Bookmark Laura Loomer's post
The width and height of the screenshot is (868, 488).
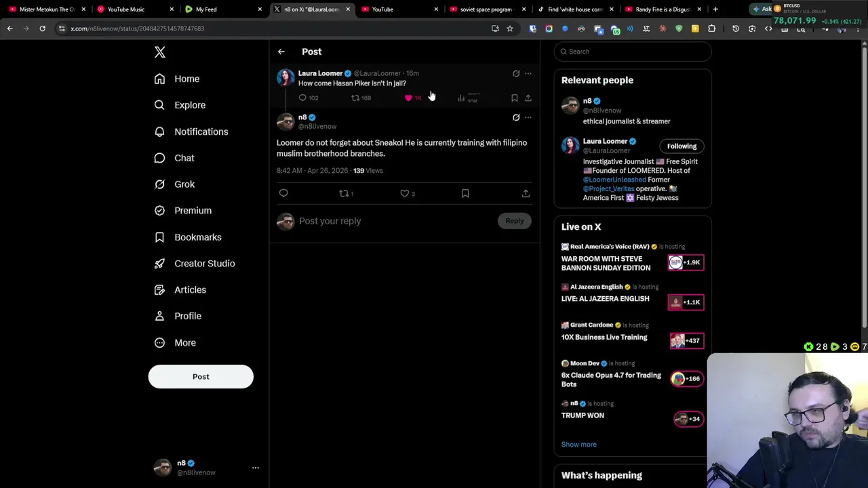[x=514, y=98]
